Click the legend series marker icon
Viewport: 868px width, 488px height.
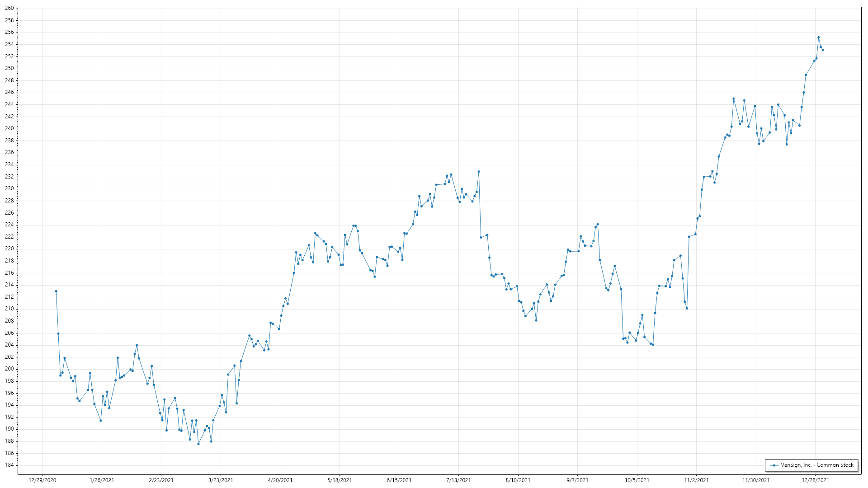[x=774, y=465]
